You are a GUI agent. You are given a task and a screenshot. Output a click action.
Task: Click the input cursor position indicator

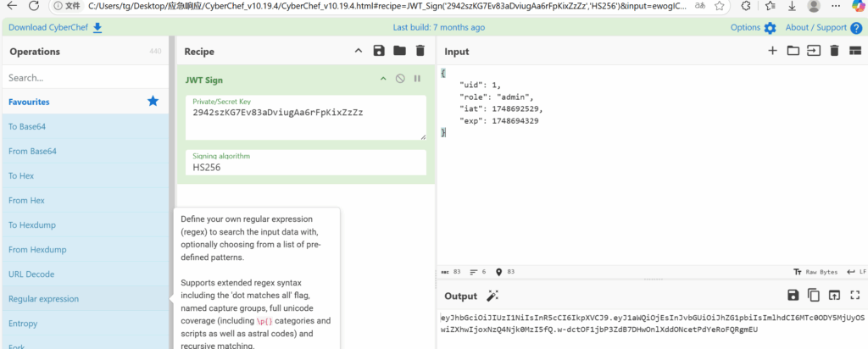click(x=505, y=272)
